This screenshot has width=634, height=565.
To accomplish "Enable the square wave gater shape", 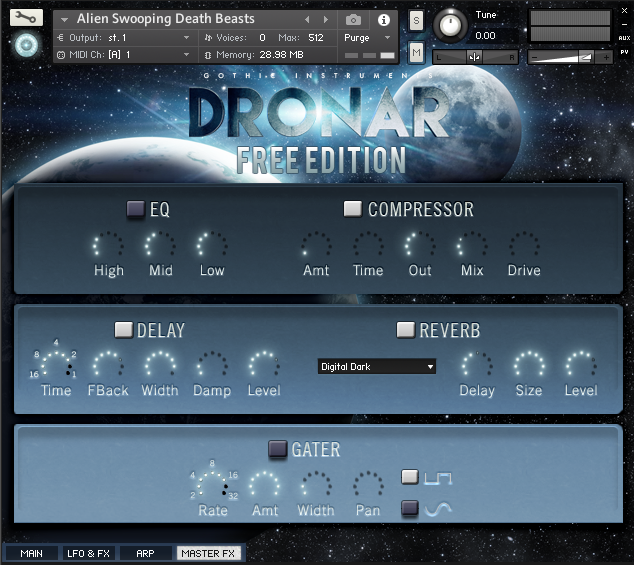I will click(410, 477).
